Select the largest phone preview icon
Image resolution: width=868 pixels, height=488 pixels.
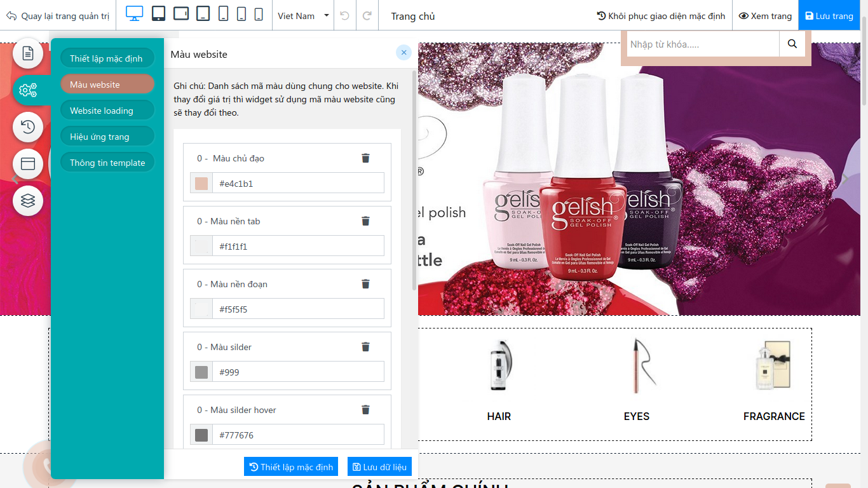click(223, 13)
